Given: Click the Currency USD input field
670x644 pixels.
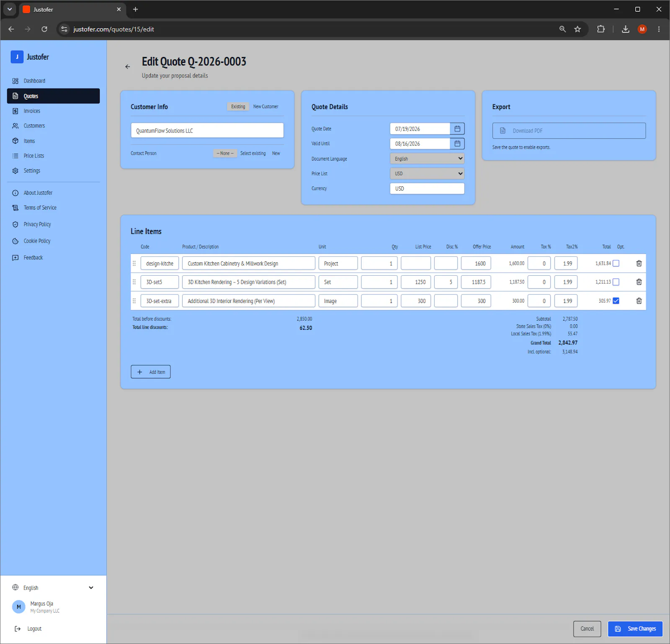Looking at the screenshot, I should point(427,189).
